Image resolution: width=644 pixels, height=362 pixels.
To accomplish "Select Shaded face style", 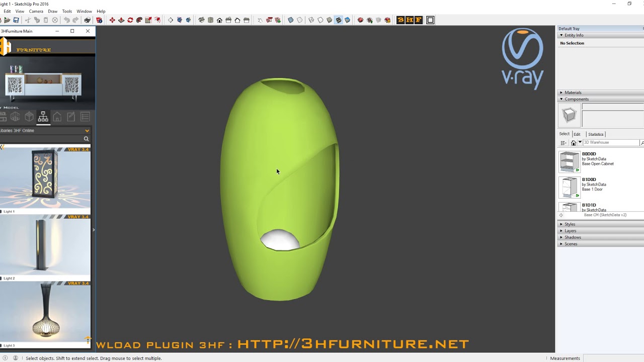I will (330, 20).
